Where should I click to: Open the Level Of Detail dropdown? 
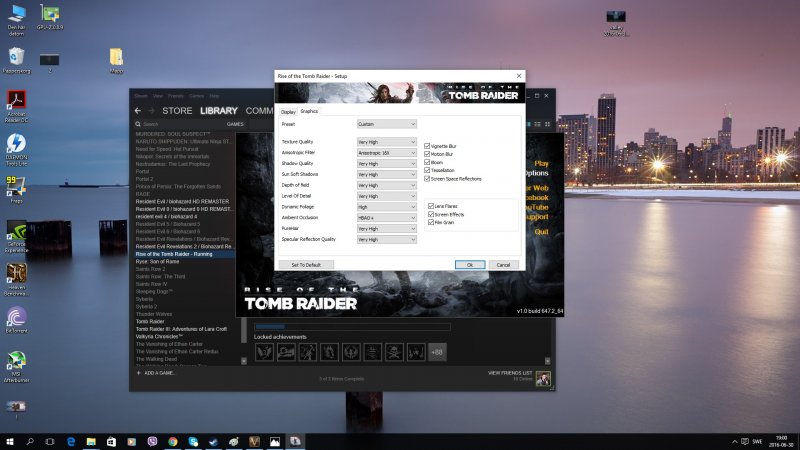tap(387, 196)
